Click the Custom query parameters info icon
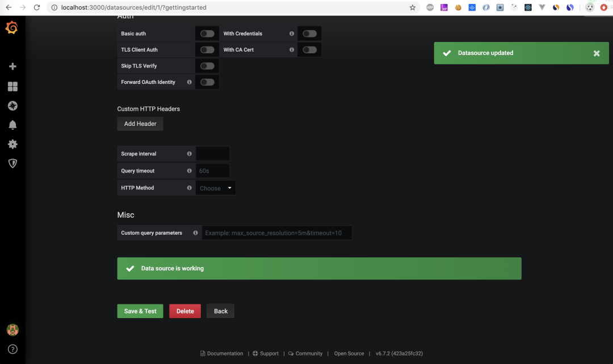 pyautogui.click(x=195, y=233)
